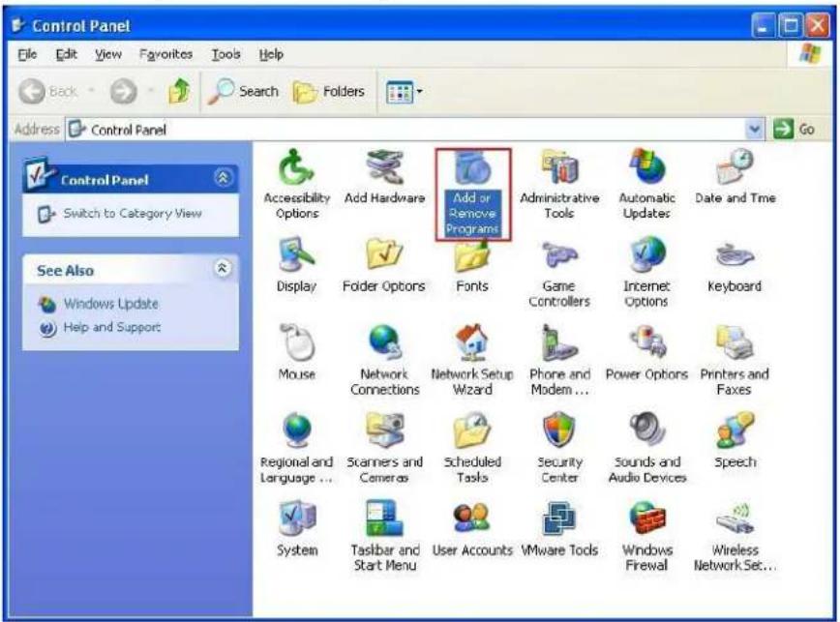This screenshot has width=840, height=622.
Task: Open the Favorites menu
Action: 165,54
